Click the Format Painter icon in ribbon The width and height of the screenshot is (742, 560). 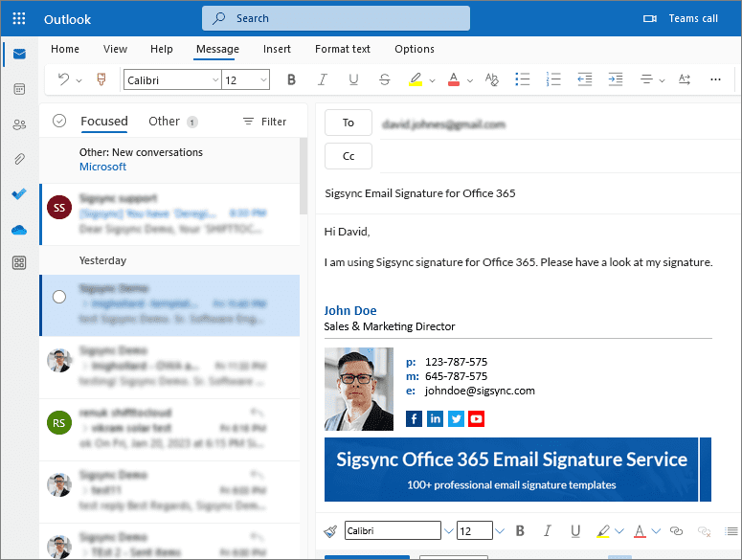pyautogui.click(x=101, y=79)
